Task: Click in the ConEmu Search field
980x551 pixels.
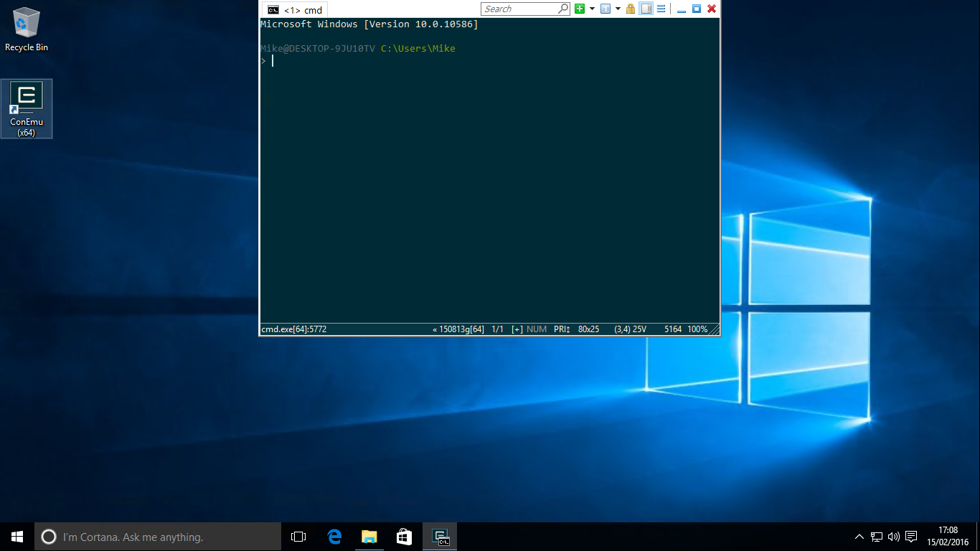Action: pos(519,9)
